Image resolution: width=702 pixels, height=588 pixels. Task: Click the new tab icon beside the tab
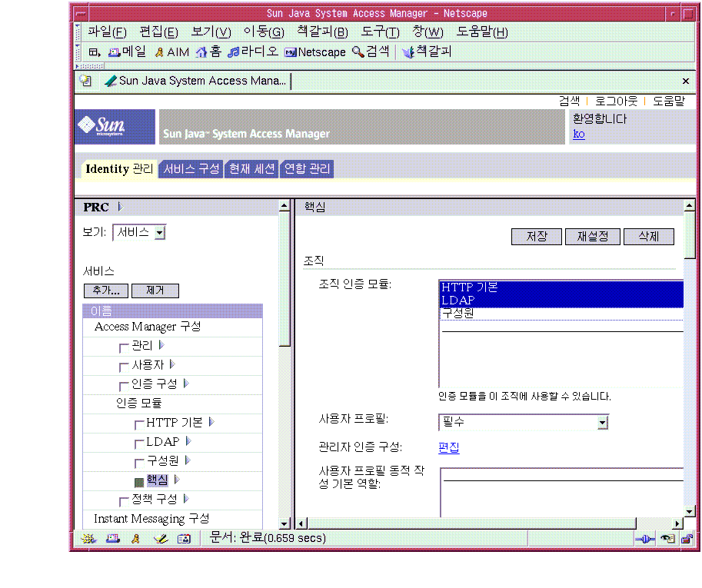pyautogui.click(x=85, y=81)
